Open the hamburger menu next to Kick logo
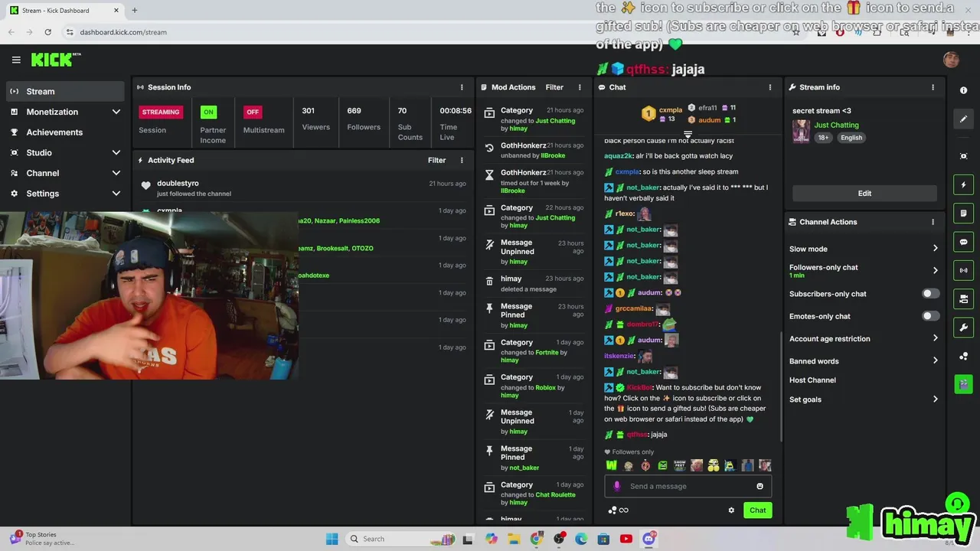Image resolution: width=980 pixels, height=551 pixels. tap(16, 60)
